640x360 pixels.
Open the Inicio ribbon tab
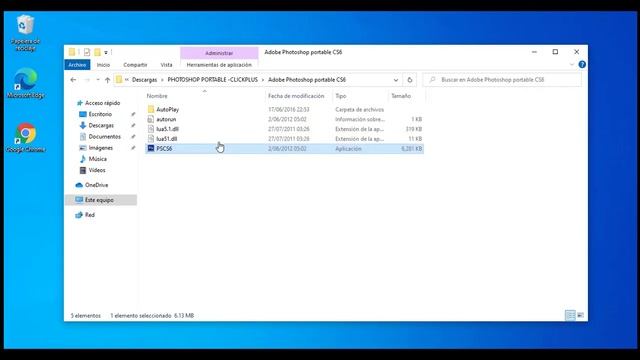click(103, 65)
